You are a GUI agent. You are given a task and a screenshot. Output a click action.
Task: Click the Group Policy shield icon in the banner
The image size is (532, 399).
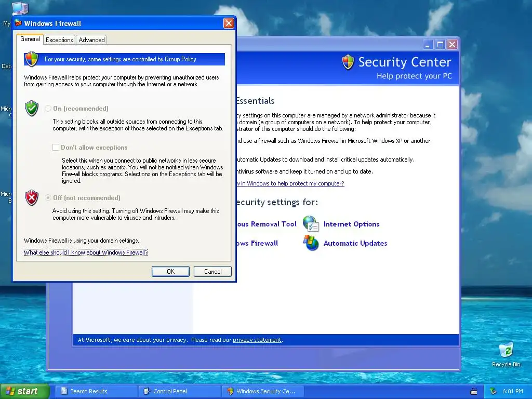pos(32,59)
